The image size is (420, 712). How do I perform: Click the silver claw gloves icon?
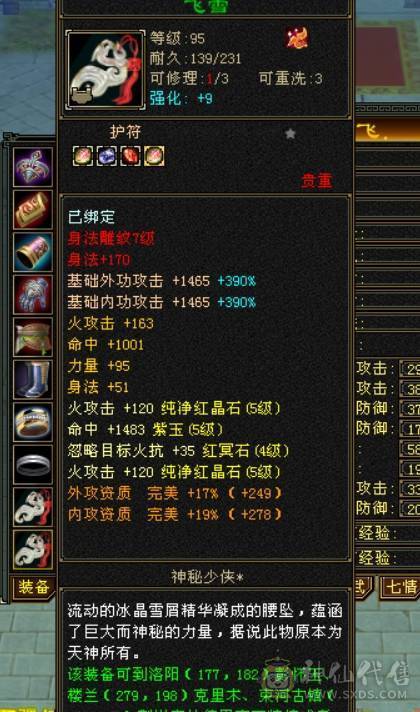pyautogui.click(x=33, y=294)
